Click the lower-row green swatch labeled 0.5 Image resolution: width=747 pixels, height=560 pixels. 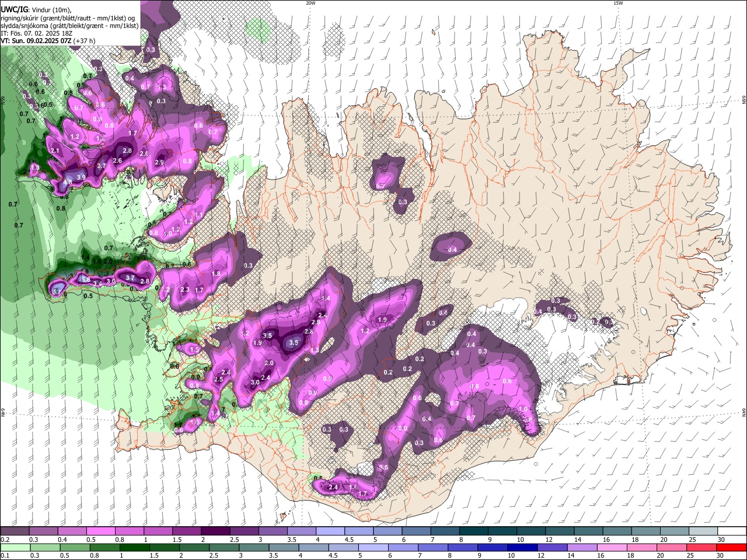coord(75,547)
